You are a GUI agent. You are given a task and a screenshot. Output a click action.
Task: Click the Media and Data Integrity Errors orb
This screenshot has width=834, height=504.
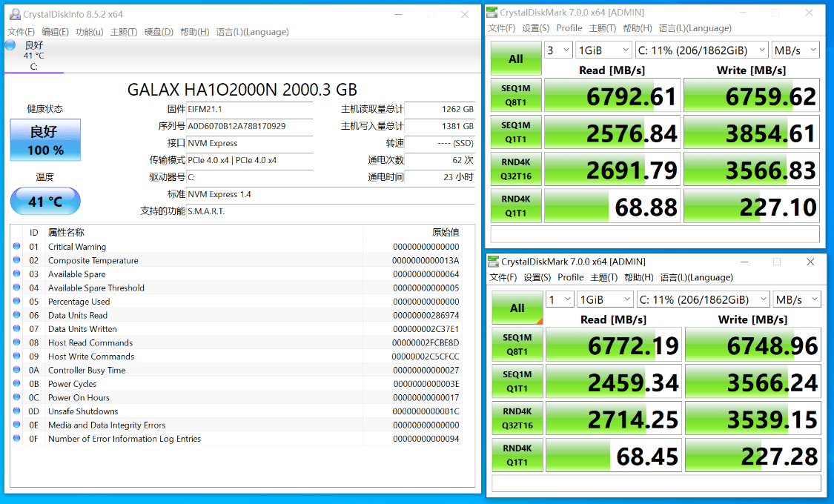(17, 425)
